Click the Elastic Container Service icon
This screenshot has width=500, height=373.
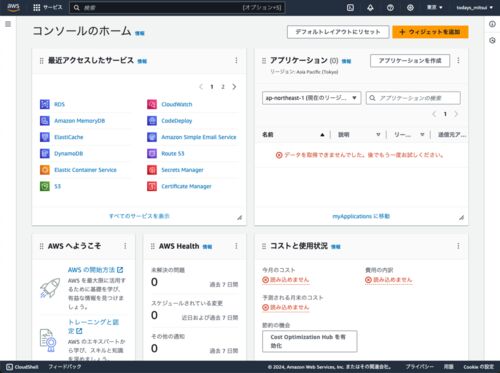point(45,170)
